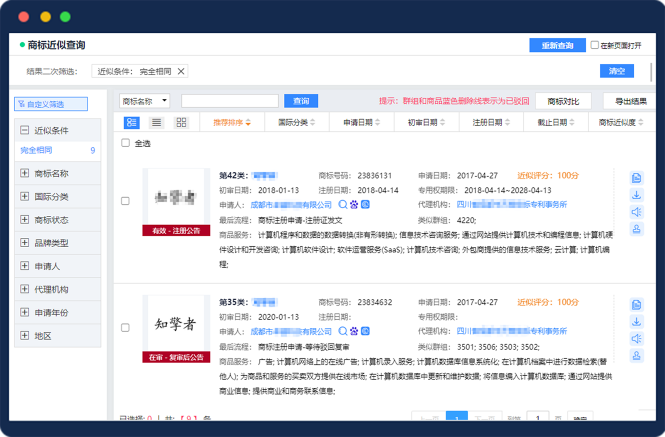Expand the 申请年份 filter section

pyautogui.click(x=25, y=313)
